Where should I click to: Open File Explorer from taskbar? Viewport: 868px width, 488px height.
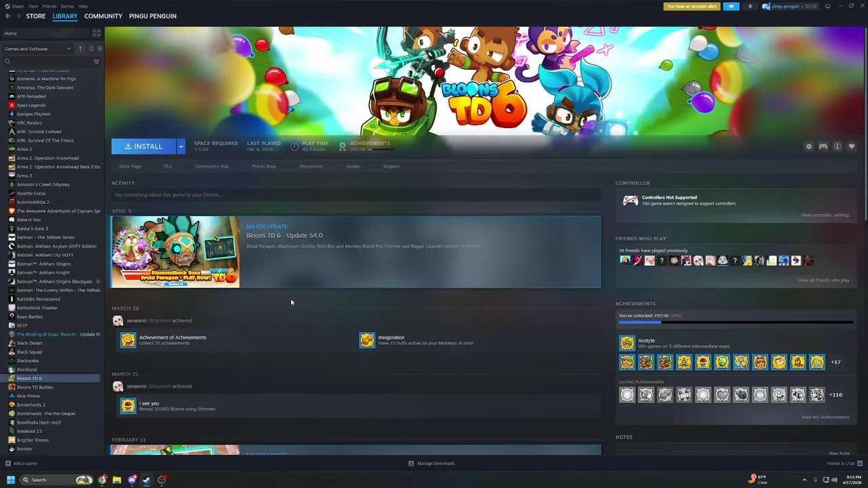[x=117, y=480]
